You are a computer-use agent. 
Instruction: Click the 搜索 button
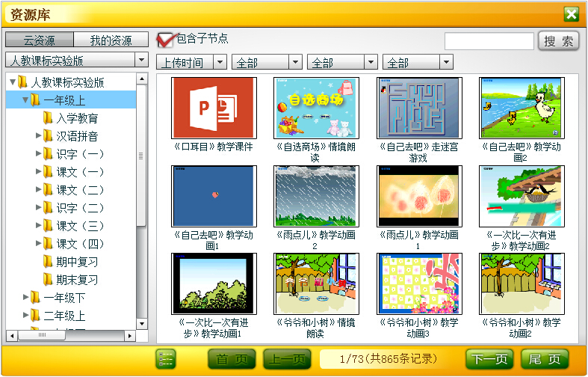click(558, 41)
